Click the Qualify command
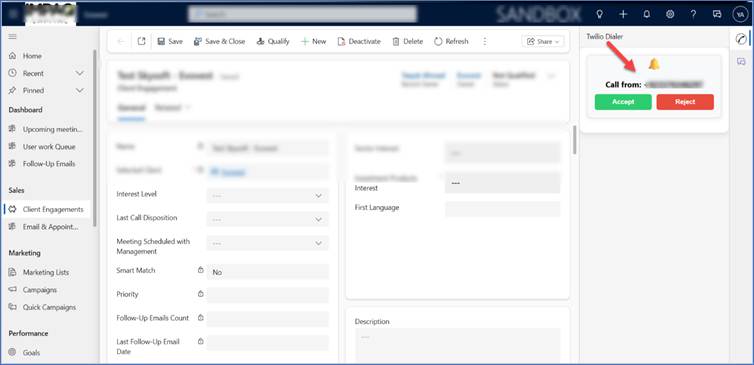Screen dimensions: 754x365 click(x=273, y=41)
